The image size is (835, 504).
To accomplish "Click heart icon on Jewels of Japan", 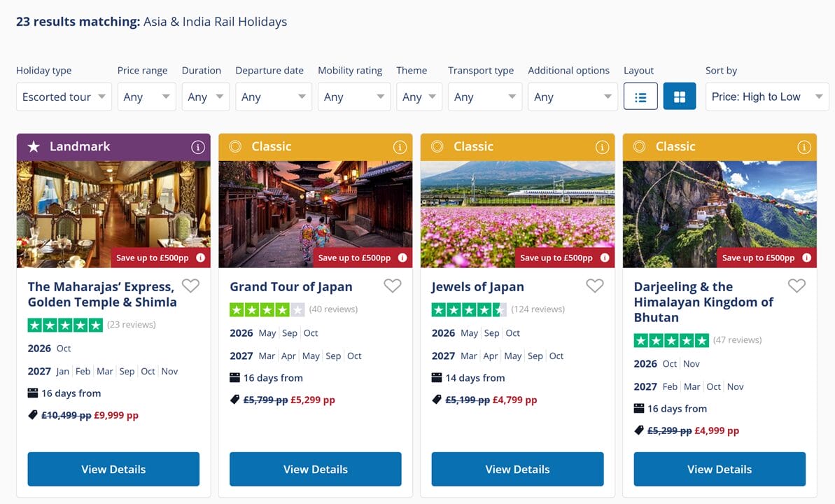I will tap(595, 286).
